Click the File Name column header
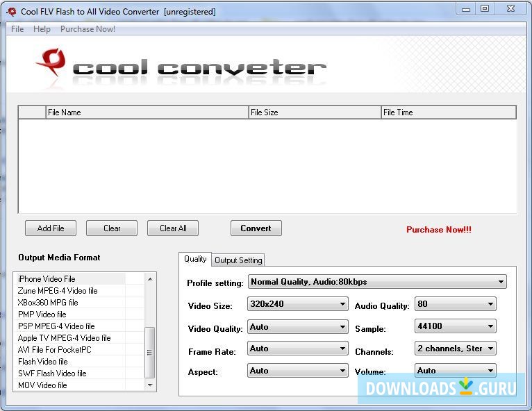 click(x=147, y=112)
